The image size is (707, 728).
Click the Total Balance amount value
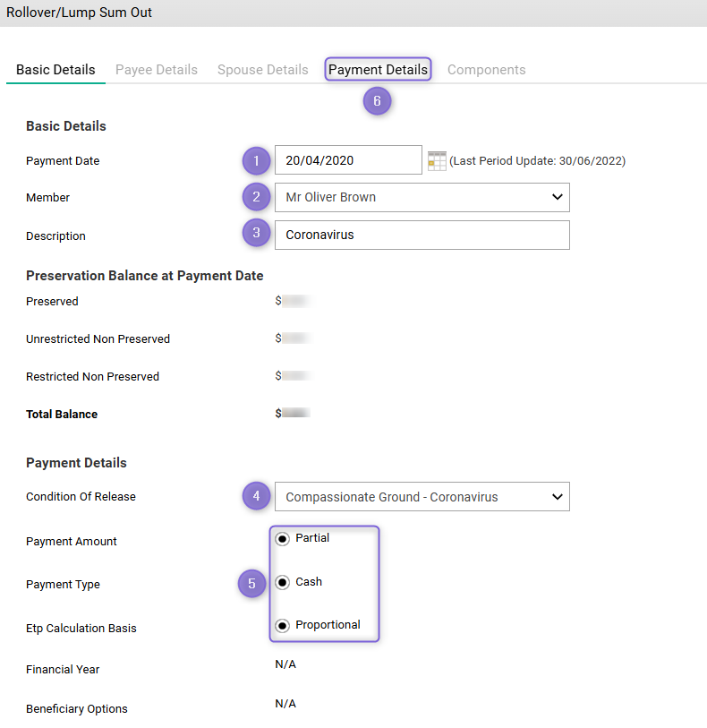click(294, 413)
